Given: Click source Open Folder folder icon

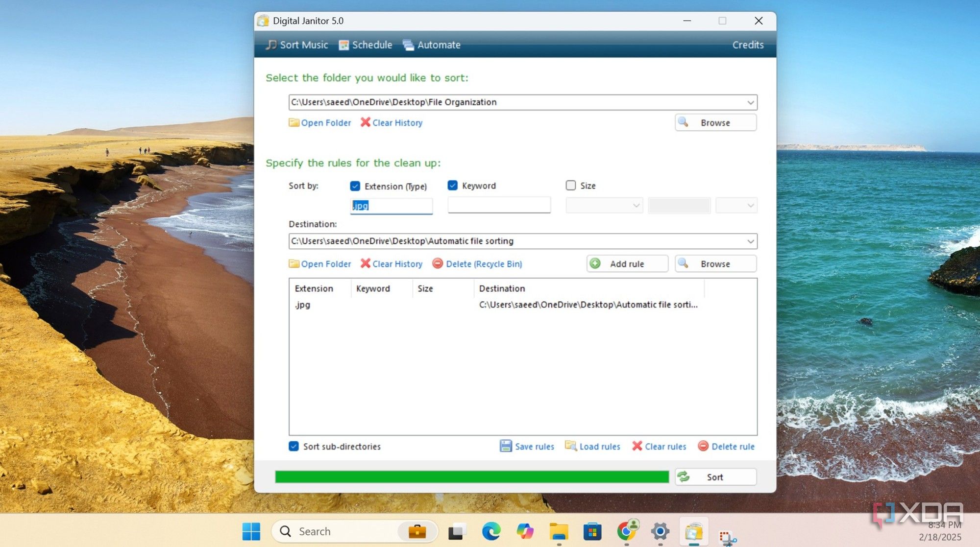Looking at the screenshot, I should coord(294,122).
